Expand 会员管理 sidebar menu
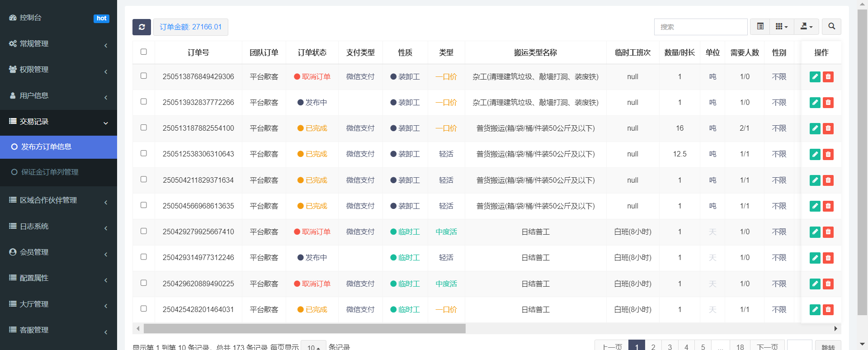The image size is (868, 350). point(58,252)
